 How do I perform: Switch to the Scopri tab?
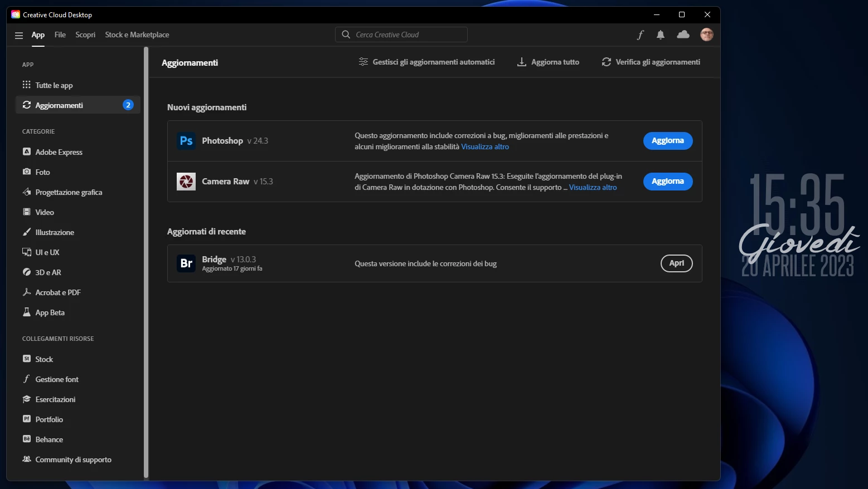pos(85,35)
